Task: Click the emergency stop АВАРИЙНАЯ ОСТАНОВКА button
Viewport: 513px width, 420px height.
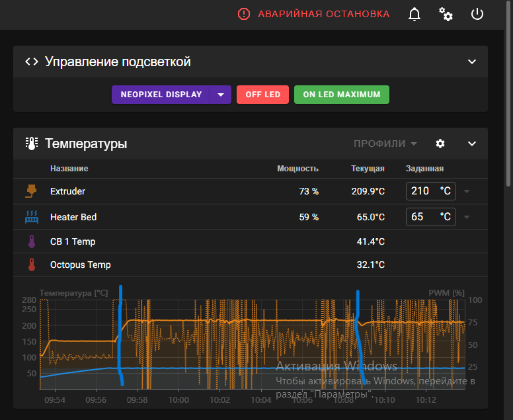Action: [x=313, y=14]
